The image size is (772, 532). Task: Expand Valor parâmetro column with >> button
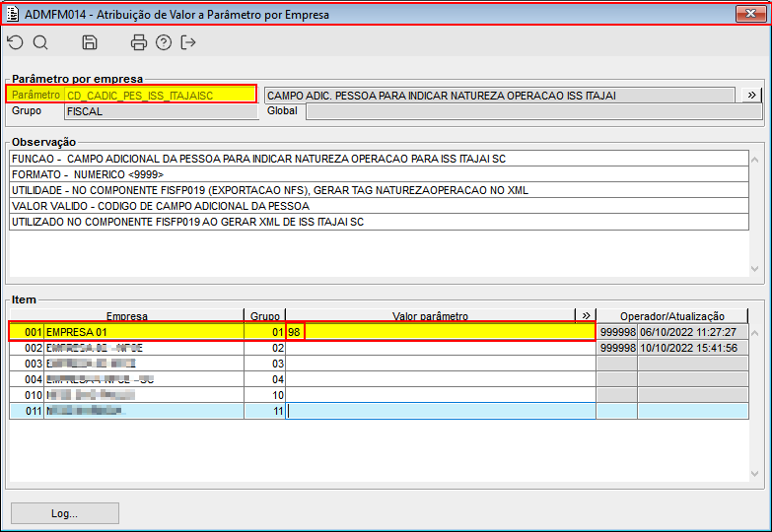(x=586, y=315)
